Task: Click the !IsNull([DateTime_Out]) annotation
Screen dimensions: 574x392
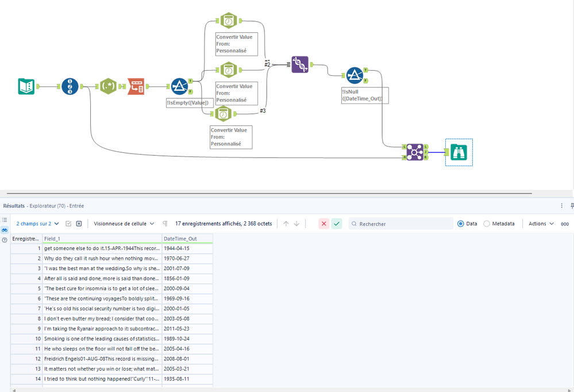Action: pyautogui.click(x=365, y=95)
